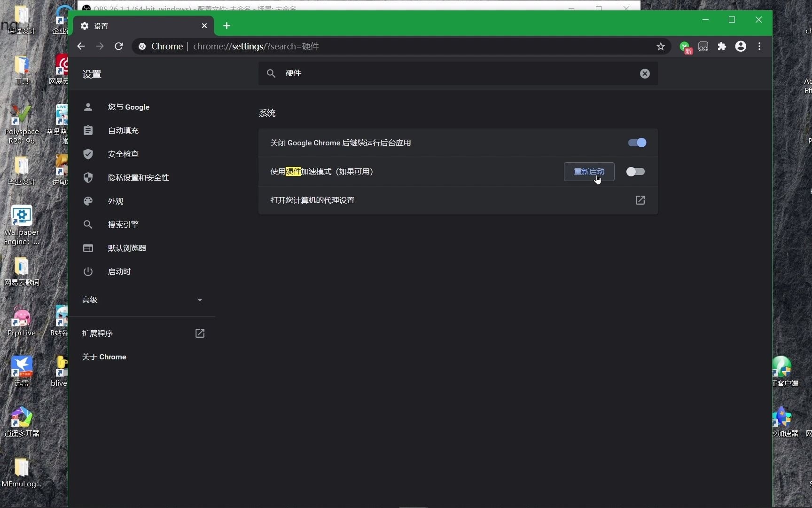Open the gray face extension icon
This screenshot has height=508, width=812.
coord(703,47)
